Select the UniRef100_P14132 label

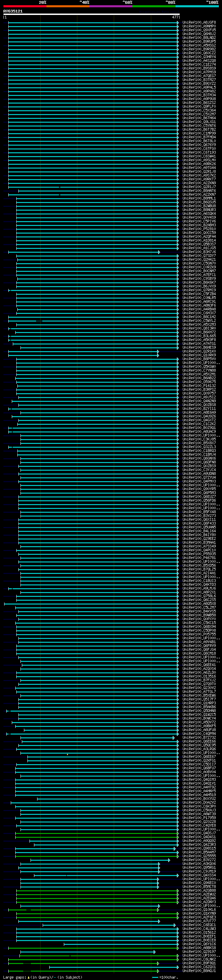tap(199, 386)
